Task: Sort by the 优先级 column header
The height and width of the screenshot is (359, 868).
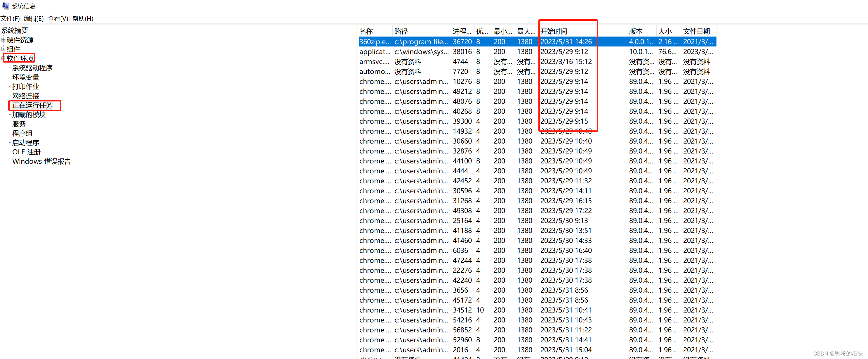Action: pos(483,31)
